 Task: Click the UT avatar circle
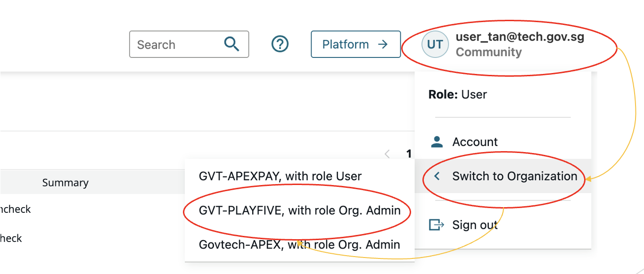(x=434, y=44)
